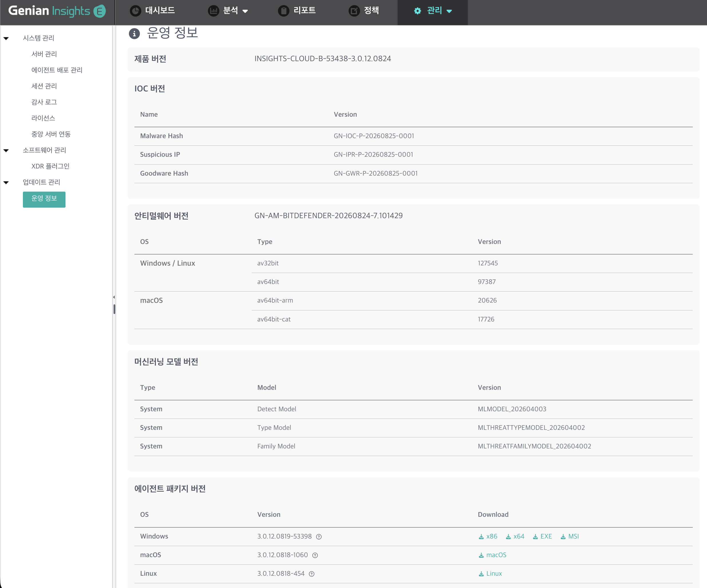Click the download icon for macOS package
Viewport: 707px width, 588px height.
click(x=481, y=555)
